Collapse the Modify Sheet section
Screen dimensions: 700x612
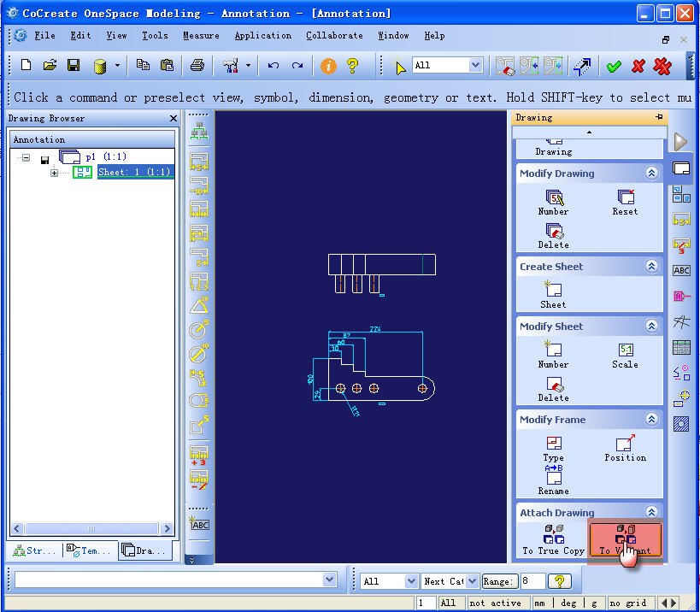651,327
